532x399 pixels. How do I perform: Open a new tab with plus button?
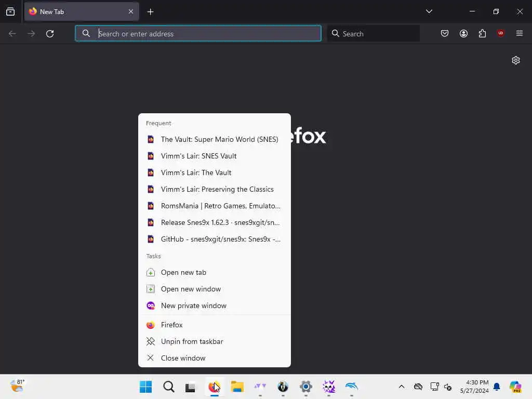click(x=150, y=12)
